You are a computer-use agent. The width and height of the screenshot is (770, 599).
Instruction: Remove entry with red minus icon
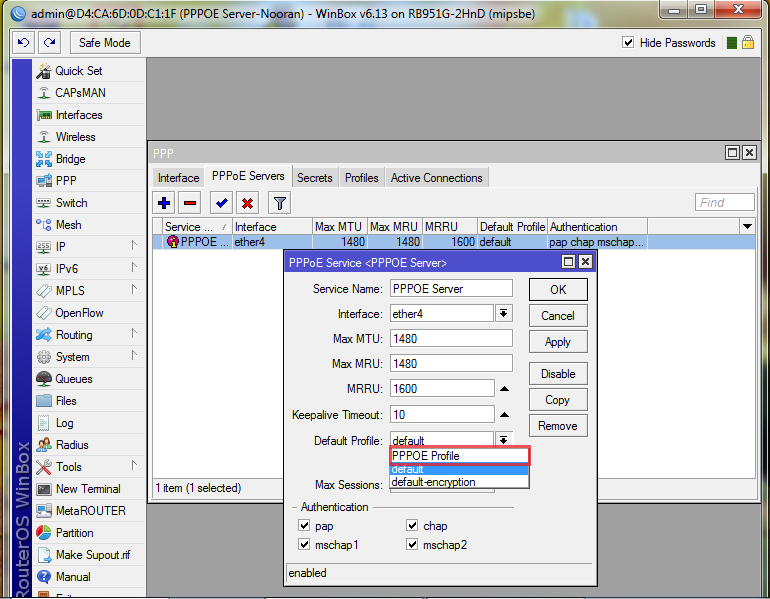[190, 203]
